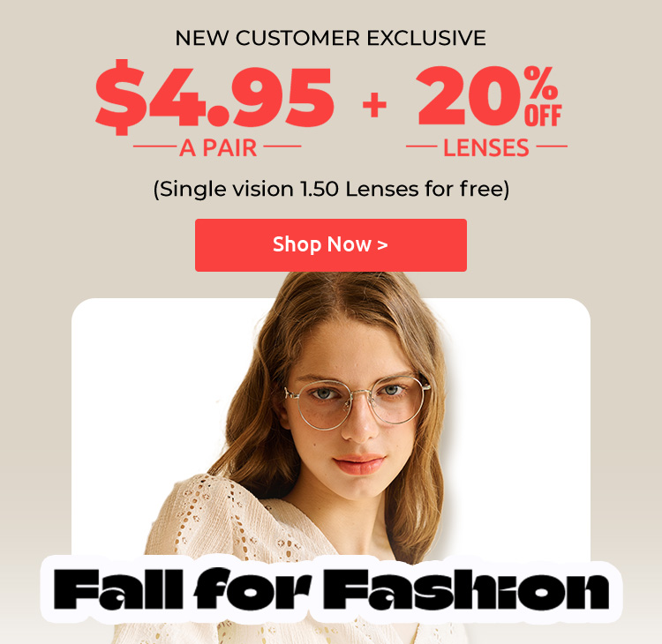Click the A PAIR label

218,147
